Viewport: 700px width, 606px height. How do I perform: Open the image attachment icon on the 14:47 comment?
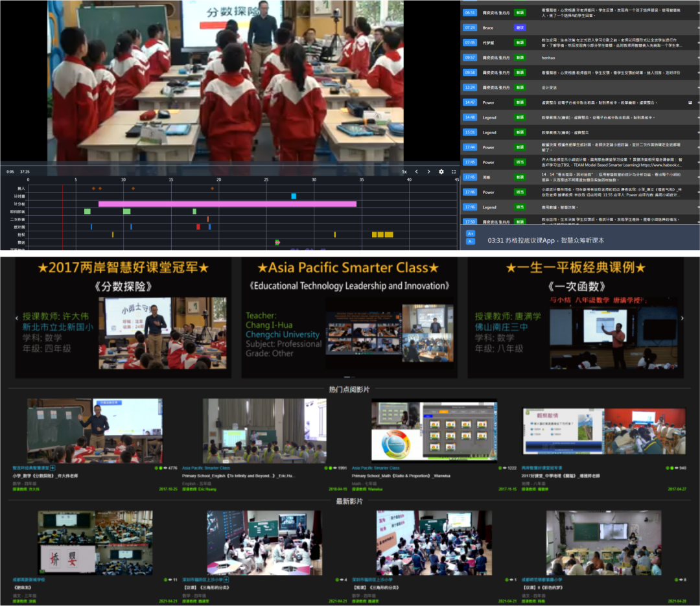690,102
